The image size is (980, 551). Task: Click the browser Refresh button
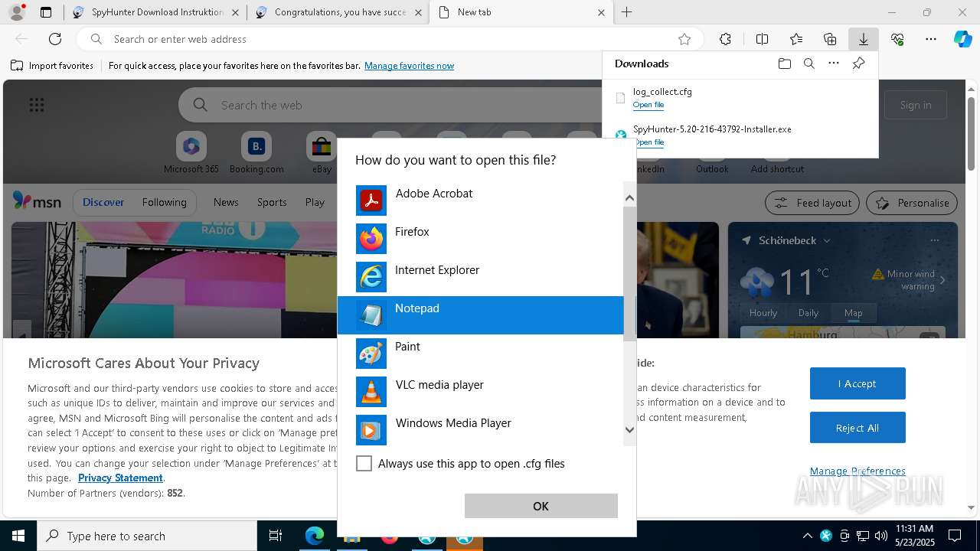click(x=55, y=39)
